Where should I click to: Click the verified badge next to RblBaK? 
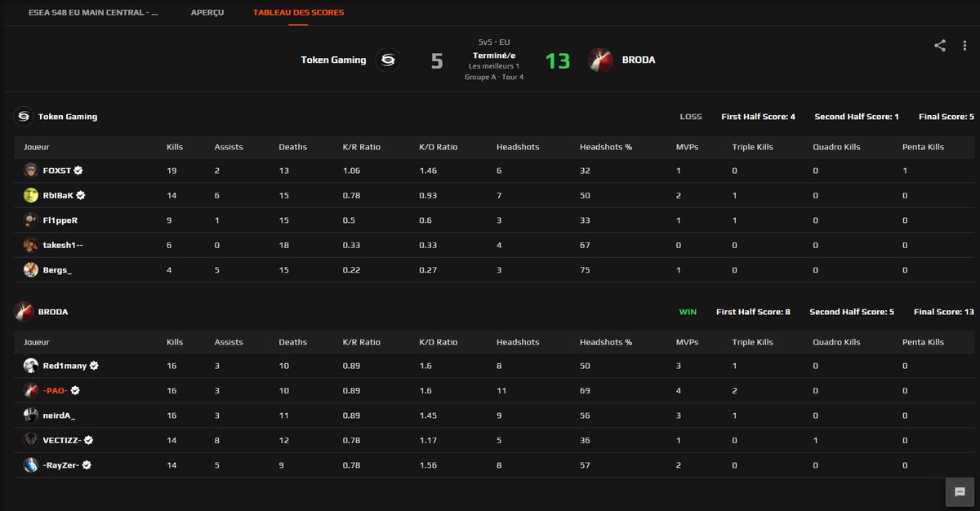point(80,195)
